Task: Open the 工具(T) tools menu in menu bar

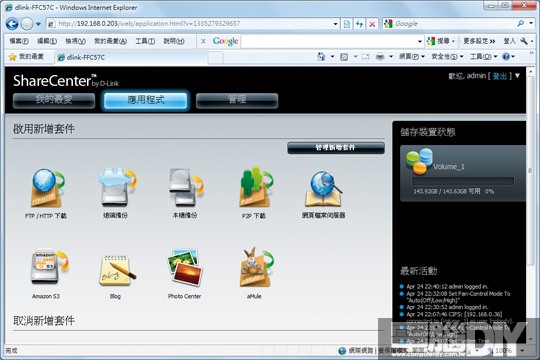Action: [145, 41]
